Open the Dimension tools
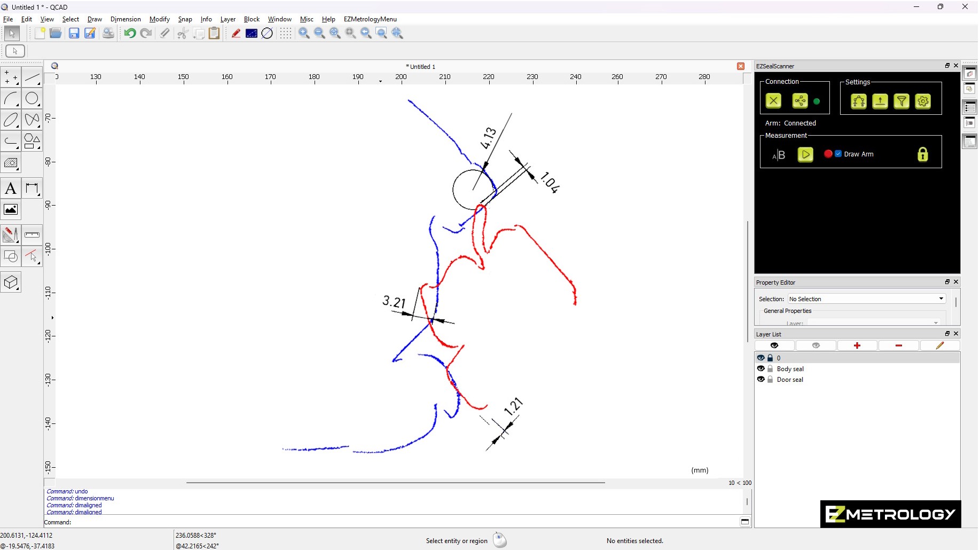Image resolution: width=980 pixels, height=550 pixels. [32, 188]
